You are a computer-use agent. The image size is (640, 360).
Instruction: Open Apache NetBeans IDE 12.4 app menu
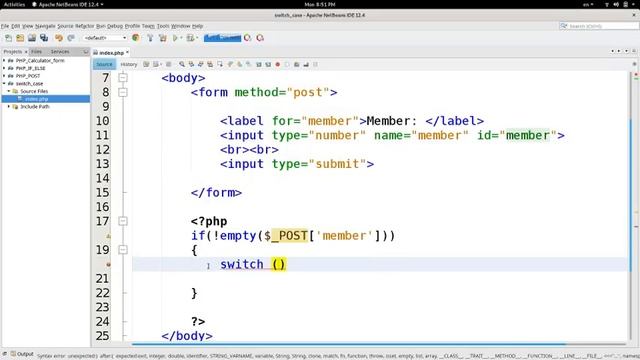pyautogui.click(x=67, y=4)
